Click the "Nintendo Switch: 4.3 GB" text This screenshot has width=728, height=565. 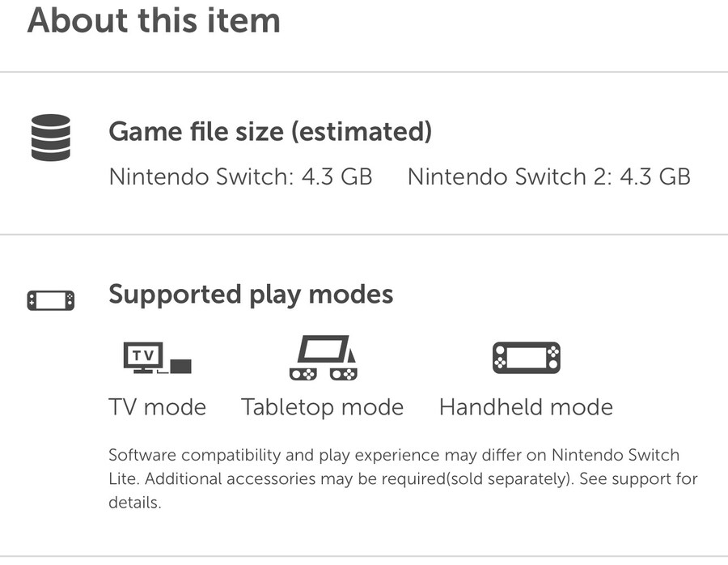pyautogui.click(x=240, y=176)
